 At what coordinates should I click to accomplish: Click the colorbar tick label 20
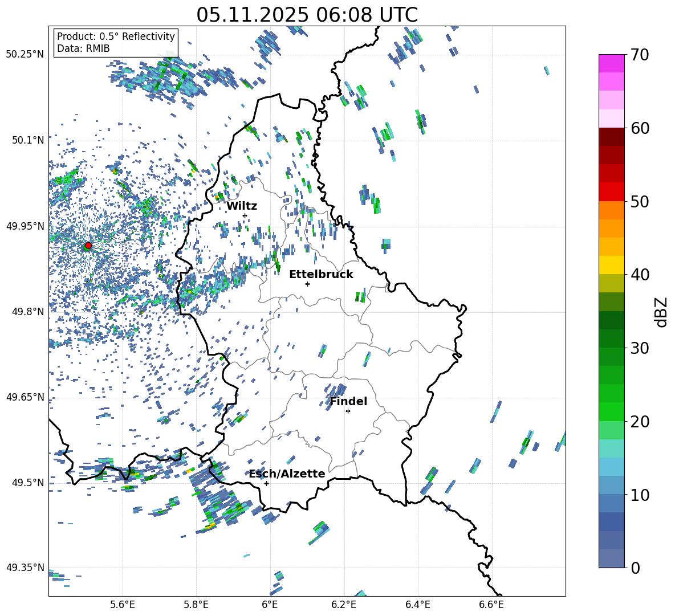[640, 421]
